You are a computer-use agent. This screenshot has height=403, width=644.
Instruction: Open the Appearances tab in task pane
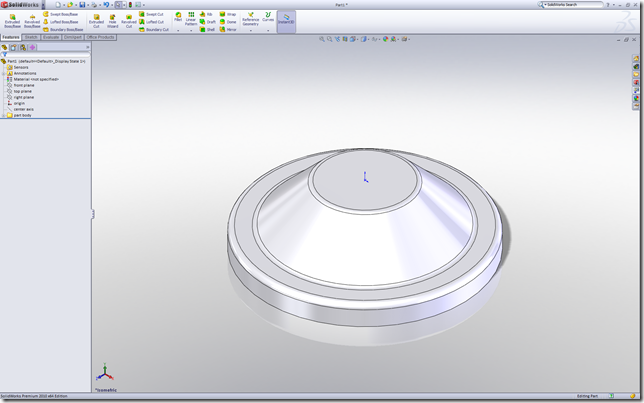pyautogui.click(x=636, y=98)
